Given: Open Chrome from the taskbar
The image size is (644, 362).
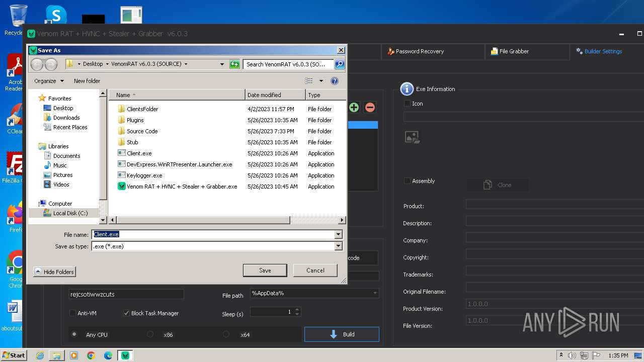Looking at the screenshot, I should pyautogui.click(x=91, y=355).
